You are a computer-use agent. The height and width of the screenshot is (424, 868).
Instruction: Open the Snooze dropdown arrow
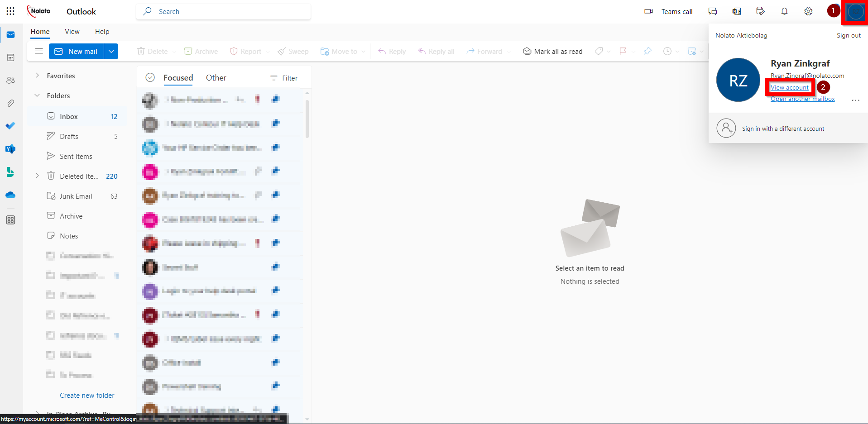(x=677, y=52)
